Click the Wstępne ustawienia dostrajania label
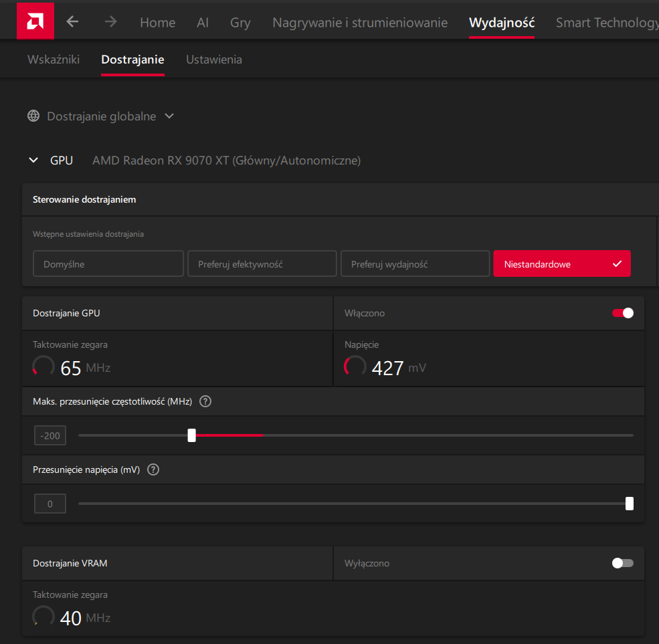The height and width of the screenshot is (644, 659). [88, 234]
